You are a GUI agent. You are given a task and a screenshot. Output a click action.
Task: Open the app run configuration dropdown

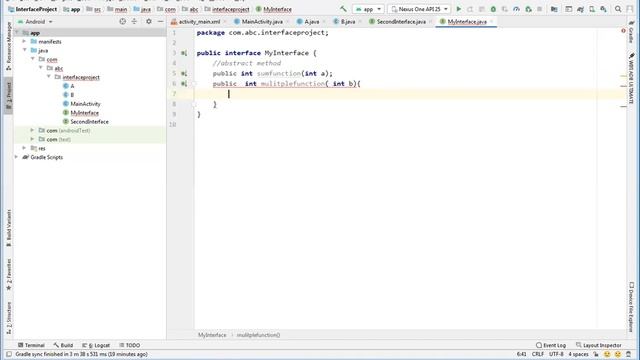coord(368,9)
